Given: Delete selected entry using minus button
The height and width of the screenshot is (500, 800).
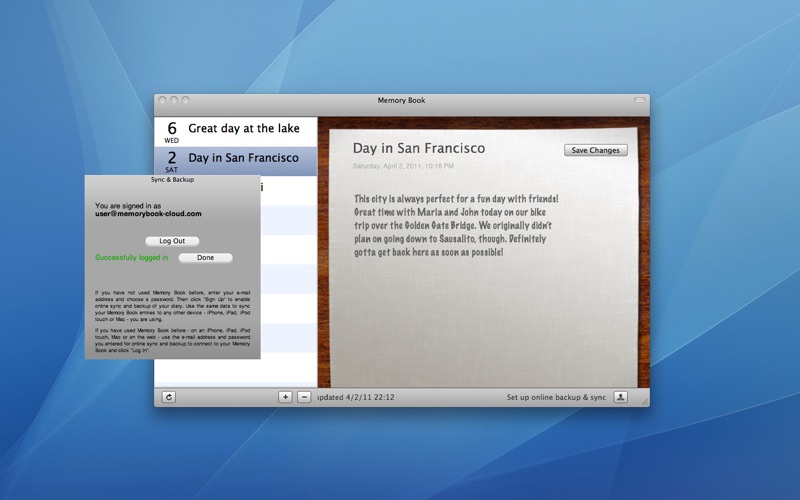Looking at the screenshot, I should 304,397.
